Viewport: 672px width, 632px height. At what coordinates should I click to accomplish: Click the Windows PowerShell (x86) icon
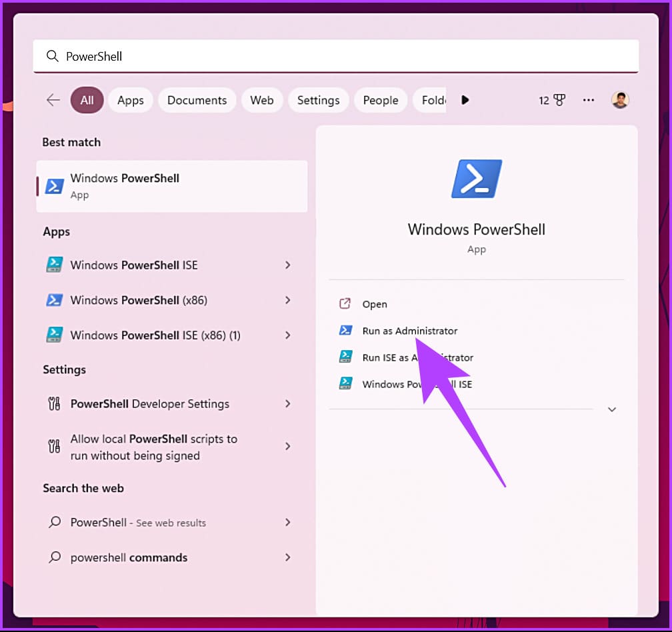[x=55, y=300]
